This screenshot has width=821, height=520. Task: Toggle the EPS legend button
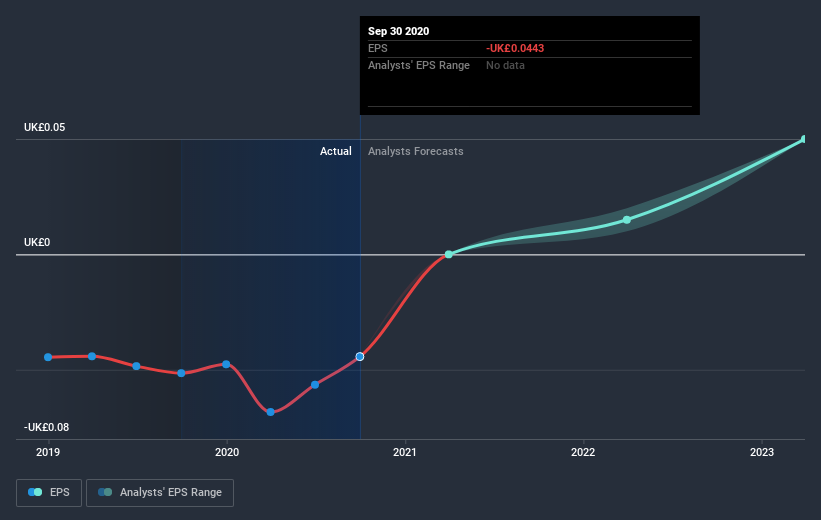tap(49, 493)
